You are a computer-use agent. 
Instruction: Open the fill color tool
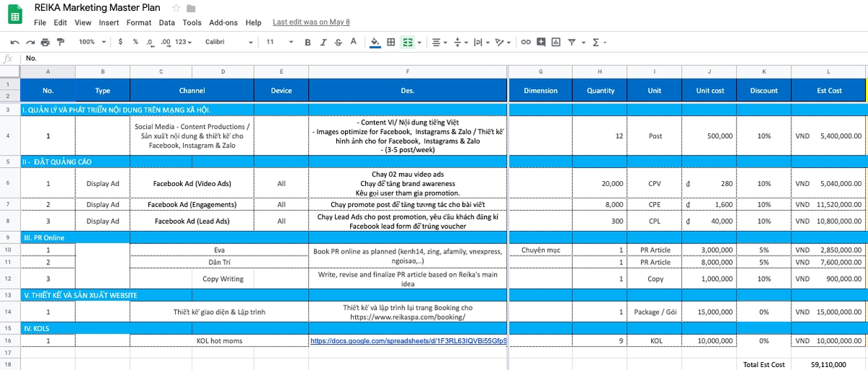pyautogui.click(x=375, y=42)
